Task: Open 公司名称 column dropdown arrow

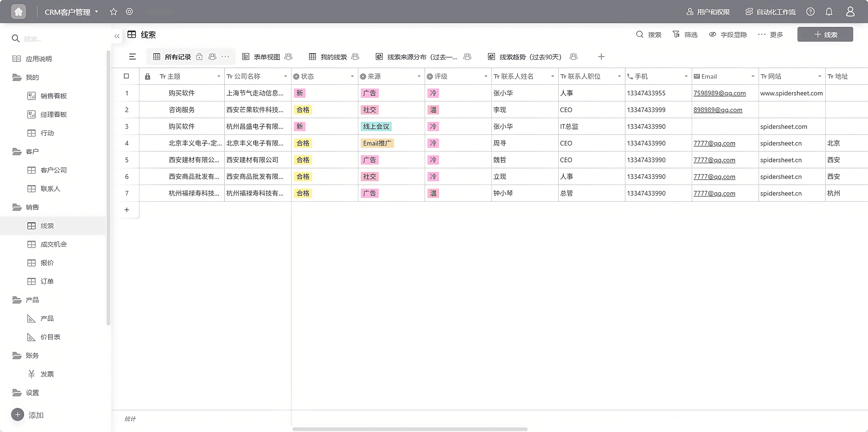Action: click(285, 76)
